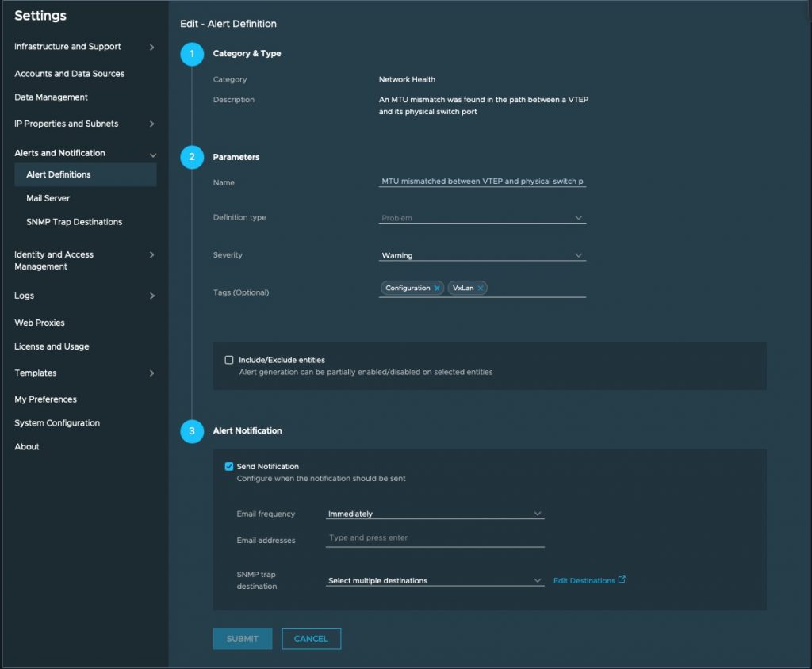Screen dimensions: 812x669
Task: Remove the VxLan tag
Action: [x=481, y=289]
